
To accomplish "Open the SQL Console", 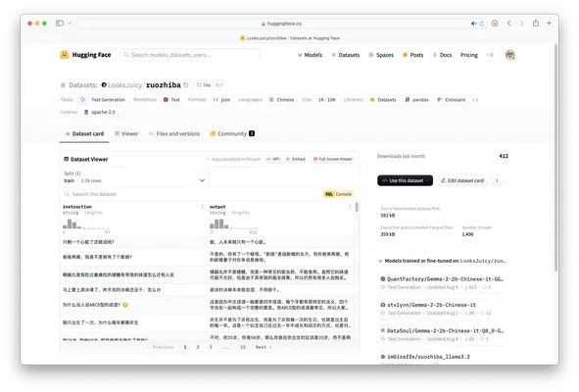I will [338, 194].
